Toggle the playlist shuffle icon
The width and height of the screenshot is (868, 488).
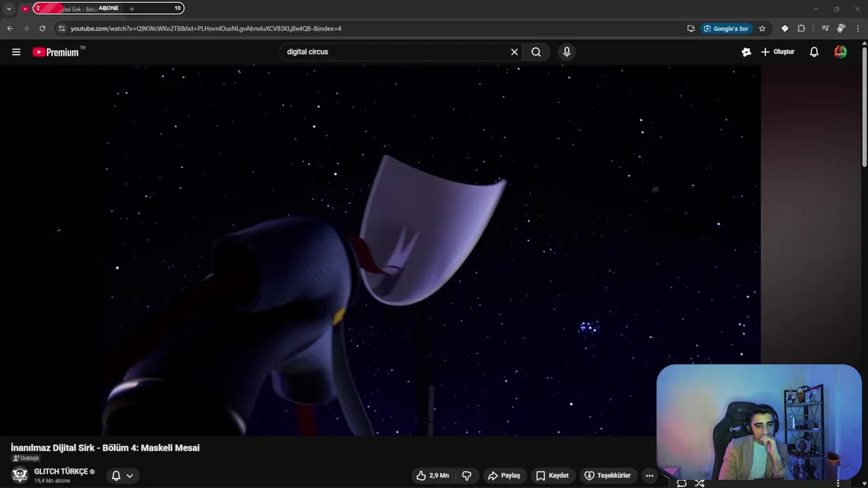click(700, 483)
